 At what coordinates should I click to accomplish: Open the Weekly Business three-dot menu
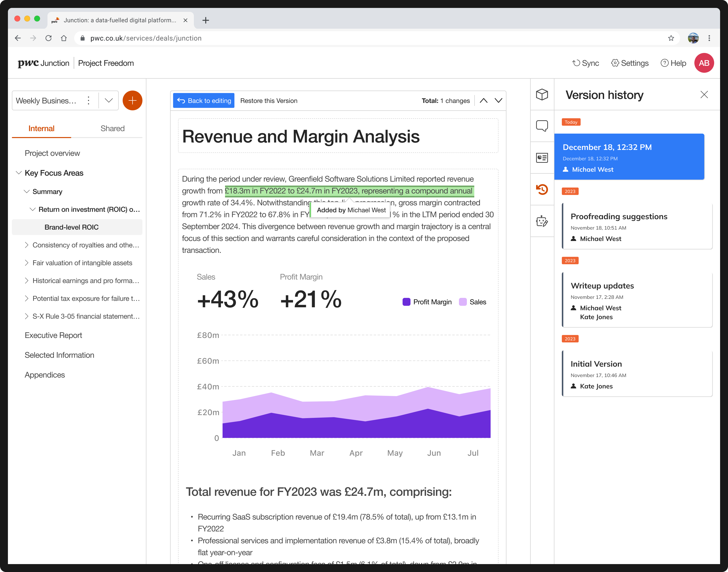(x=88, y=100)
